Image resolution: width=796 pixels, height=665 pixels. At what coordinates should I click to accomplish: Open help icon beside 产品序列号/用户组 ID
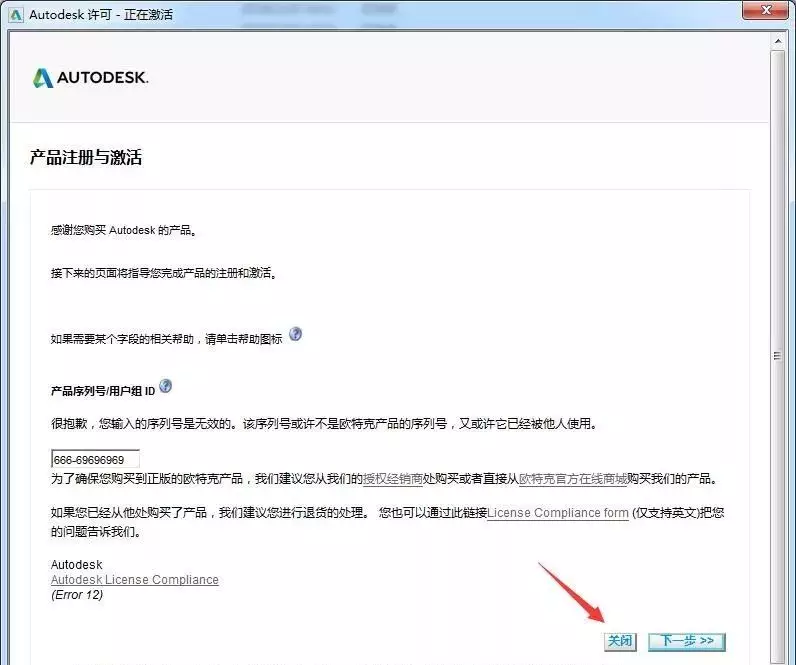pos(166,386)
